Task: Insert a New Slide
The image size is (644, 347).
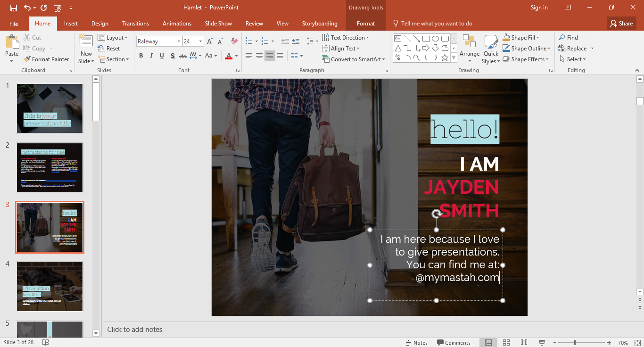Action: (x=86, y=41)
